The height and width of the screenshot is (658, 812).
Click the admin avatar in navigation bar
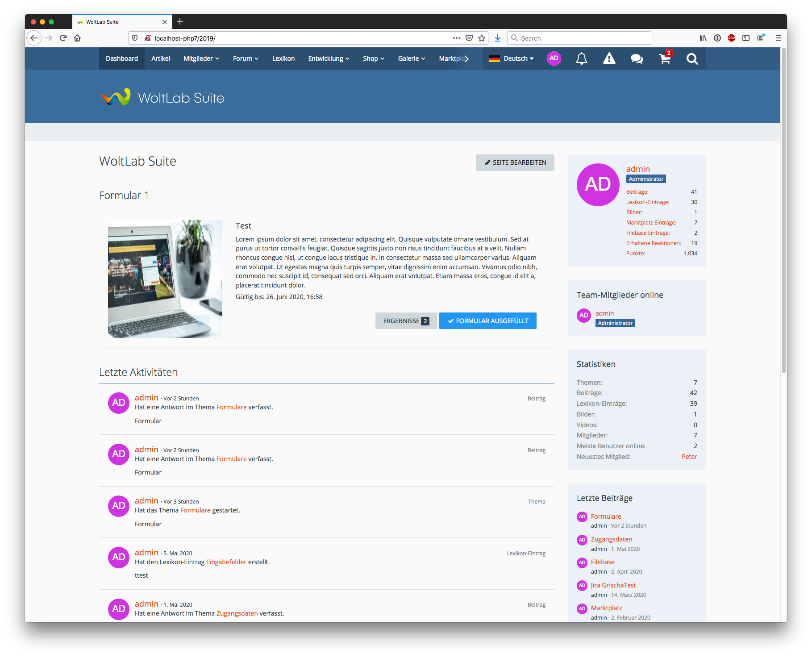554,58
